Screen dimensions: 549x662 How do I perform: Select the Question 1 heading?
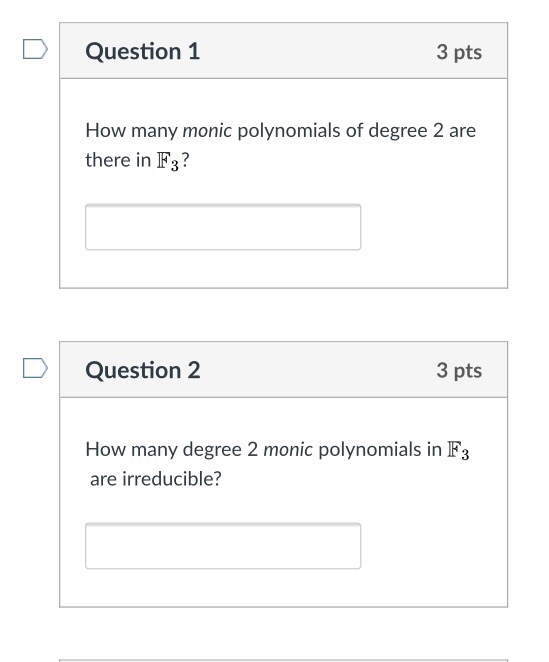coord(142,52)
